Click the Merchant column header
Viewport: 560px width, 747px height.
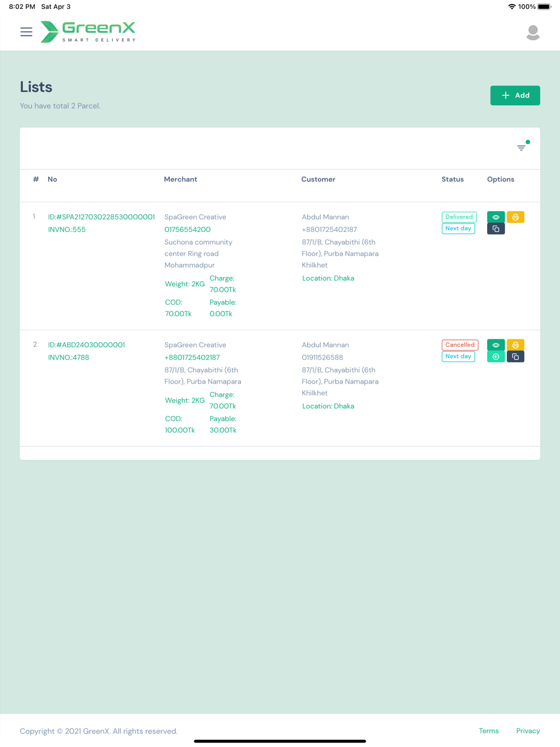click(180, 179)
